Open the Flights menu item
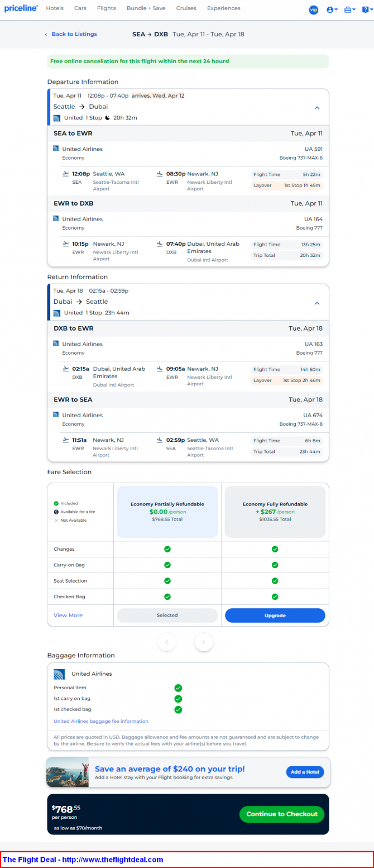This screenshot has width=374, height=868. [x=106, y=8]
